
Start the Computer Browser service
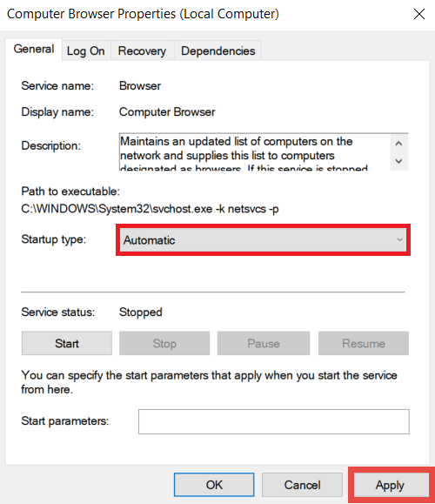(x=67, y=343)
